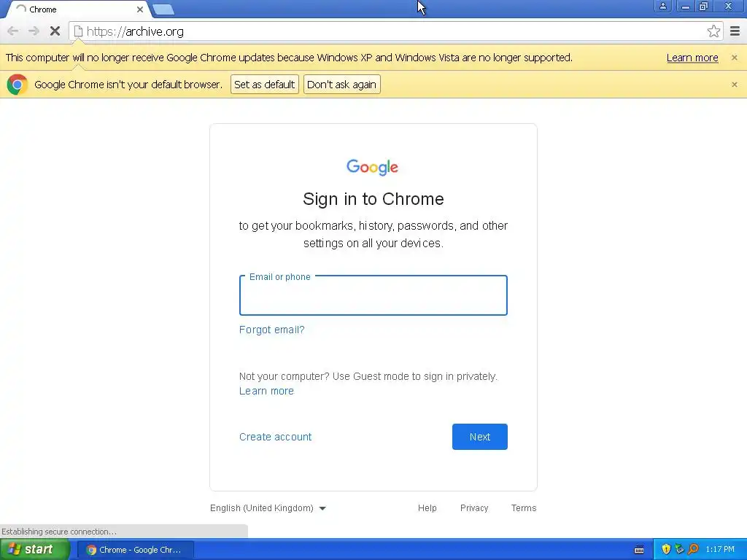This screenshot has height=560, width=747.
Task: Set Chrome as default browser
Action: tap(264, 85)
